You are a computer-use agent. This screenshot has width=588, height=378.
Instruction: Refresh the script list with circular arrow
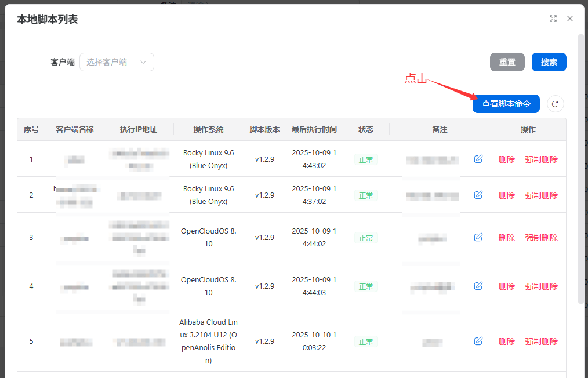point(555,104)
